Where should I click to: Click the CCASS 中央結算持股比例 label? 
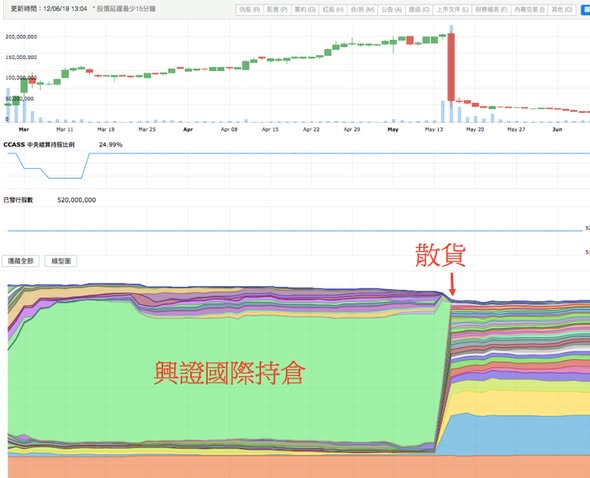39,145
